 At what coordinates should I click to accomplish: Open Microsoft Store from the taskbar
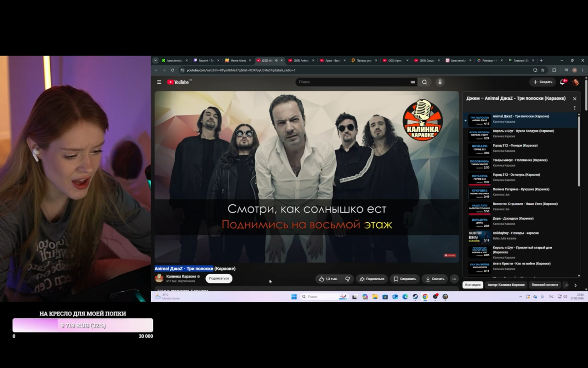coord(385,297)
